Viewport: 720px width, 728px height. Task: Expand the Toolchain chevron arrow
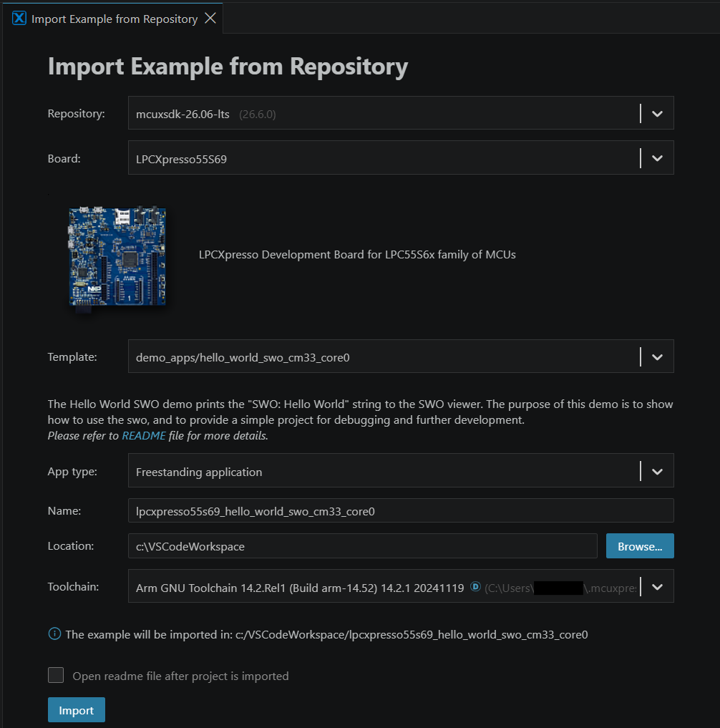[657, 587]
